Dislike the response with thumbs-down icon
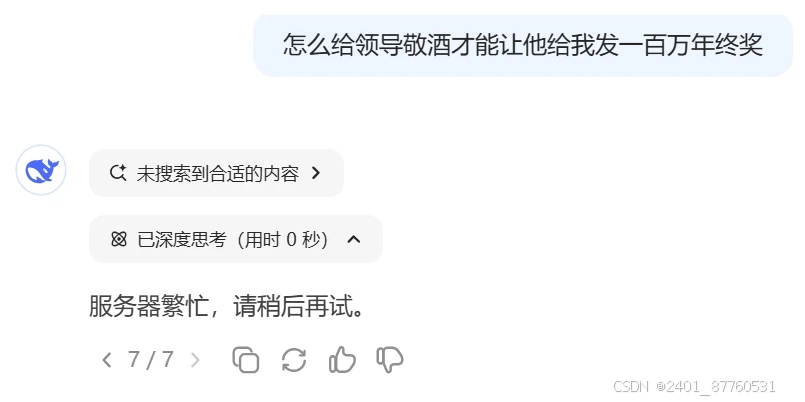The height and width of the screenshot is (402, 805). click(390, 359)
